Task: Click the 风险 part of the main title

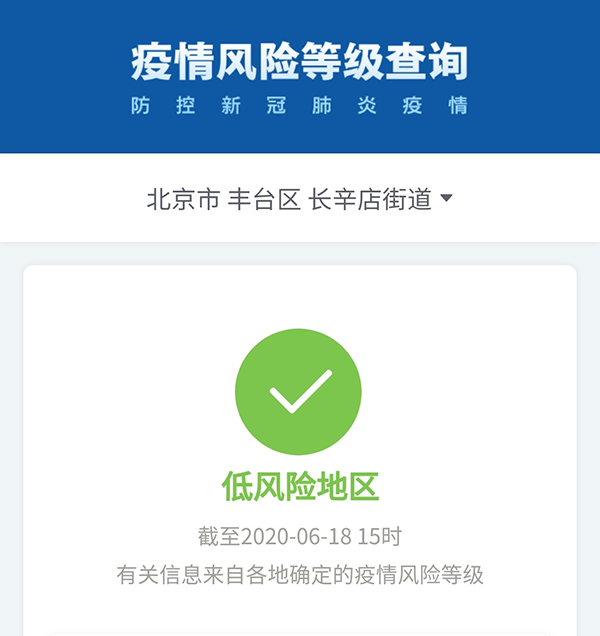Action: pos(257,62)
